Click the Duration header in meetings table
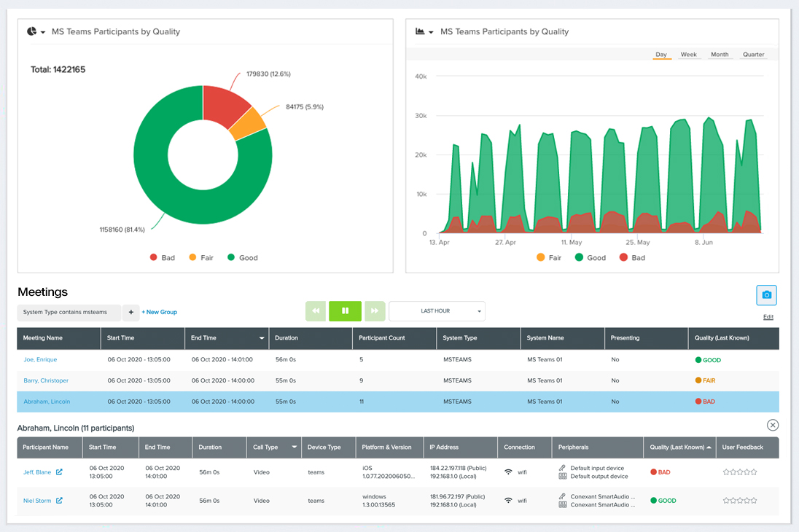799x532 pixels. coord(311,338)
